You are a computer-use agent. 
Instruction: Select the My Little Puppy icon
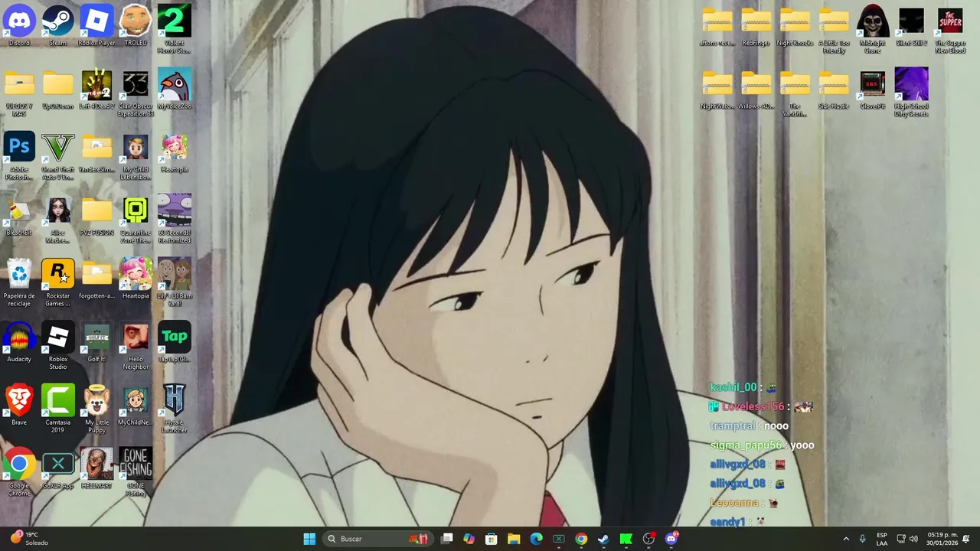click(96, 409)
